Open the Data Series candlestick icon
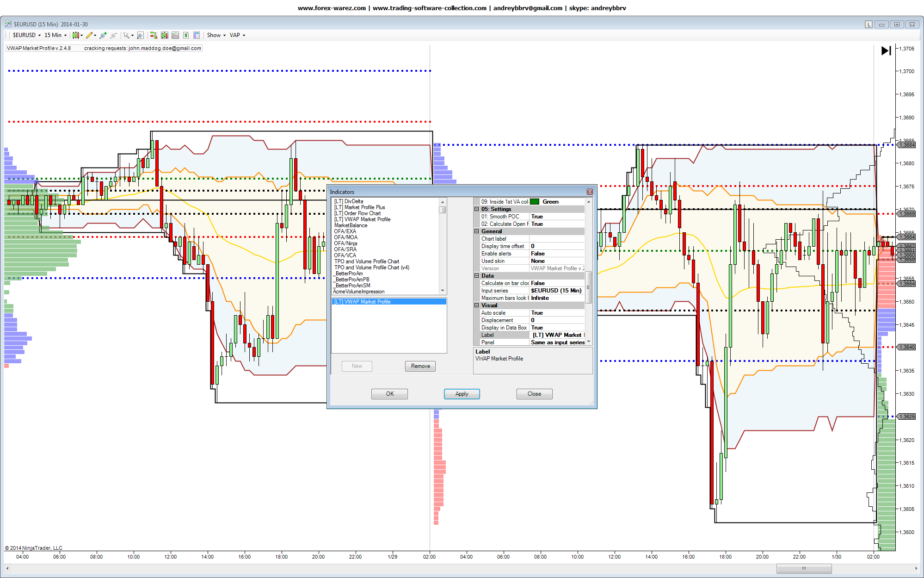 pyautogui.click(x=164, y=35)
